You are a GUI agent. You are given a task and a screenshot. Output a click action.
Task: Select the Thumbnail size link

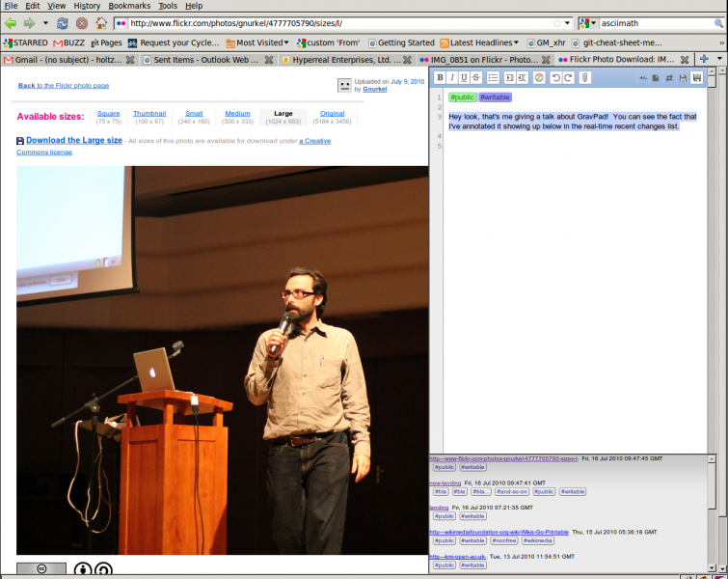149,113
